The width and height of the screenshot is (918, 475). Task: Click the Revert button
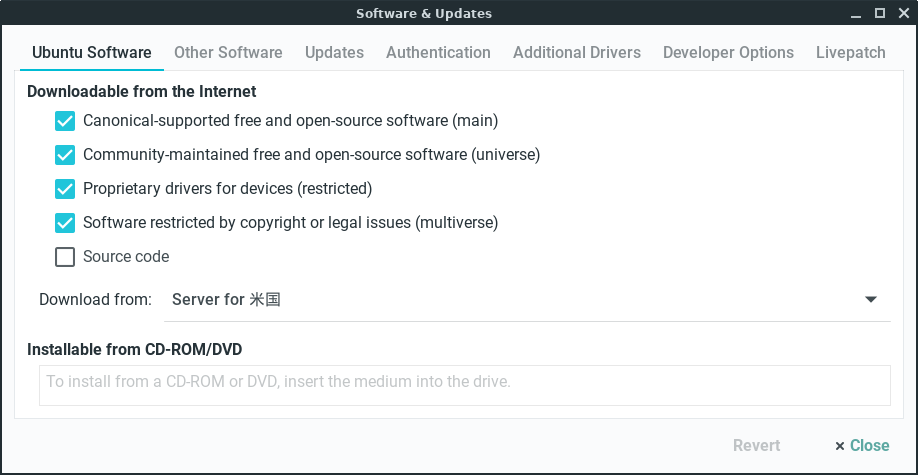pyautogui.click(x=756, y=446)
